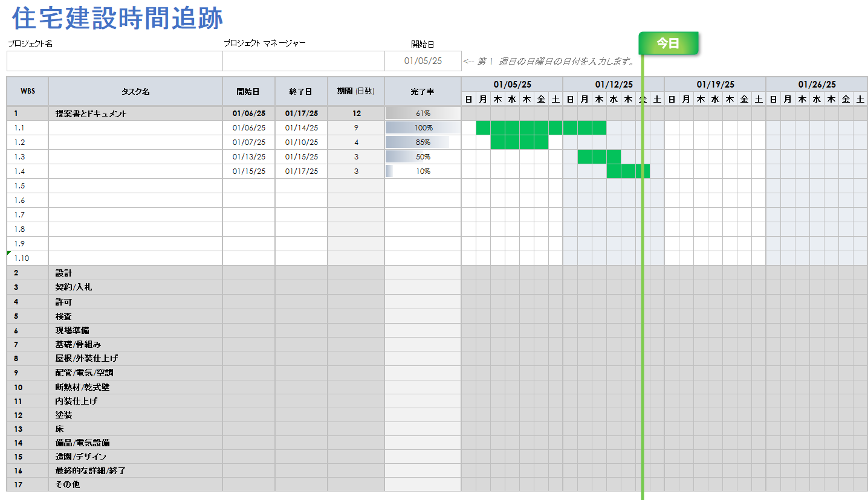The height and width of the screenshot is (500, 868).
Task: Select the 配管/電気/空調 section row
Action: 437,373
